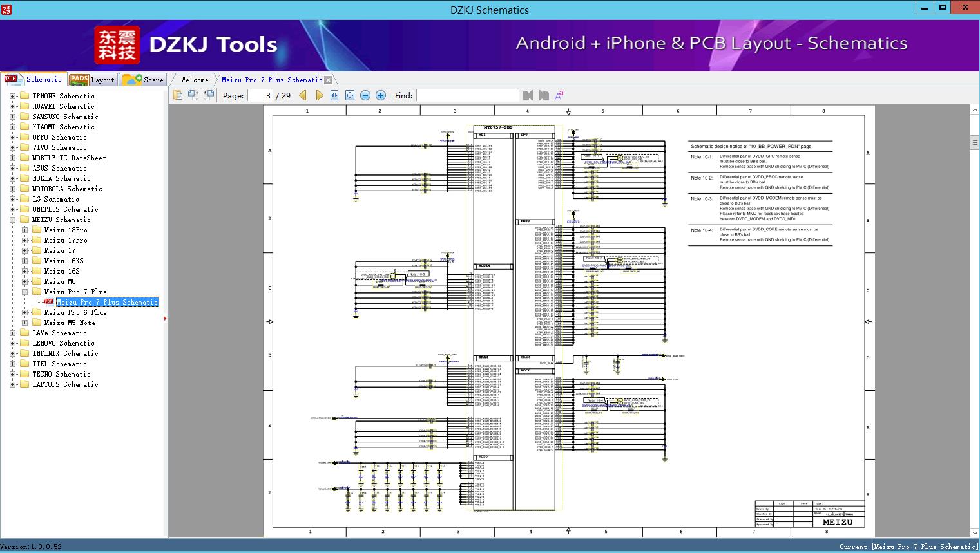Expand the Meizu M5 Note node
This screenshot has height=553, width=980.
click(24, 323)
